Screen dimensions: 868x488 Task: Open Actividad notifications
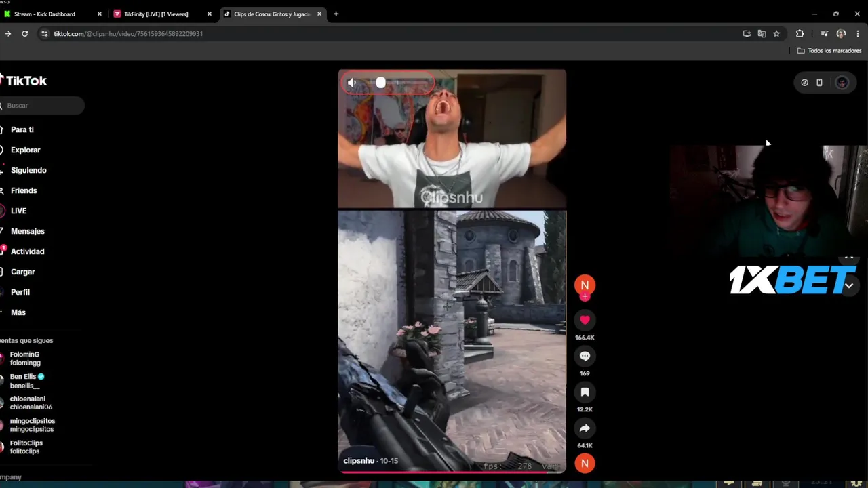[27, 251]
